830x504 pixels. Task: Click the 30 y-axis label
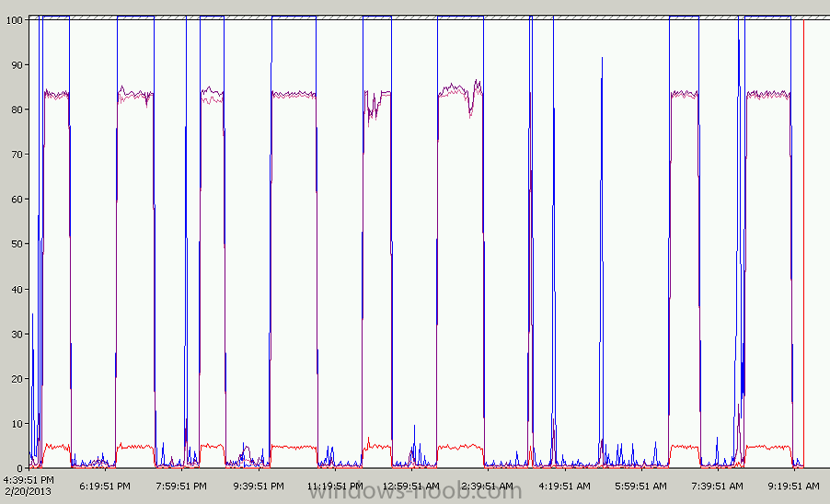[17, 334]
